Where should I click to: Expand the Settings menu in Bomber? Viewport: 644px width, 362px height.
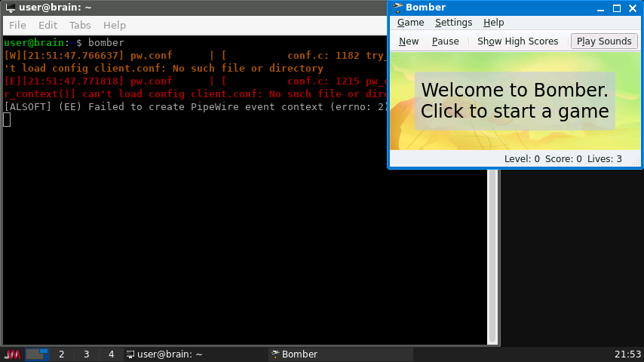[453, 23]
